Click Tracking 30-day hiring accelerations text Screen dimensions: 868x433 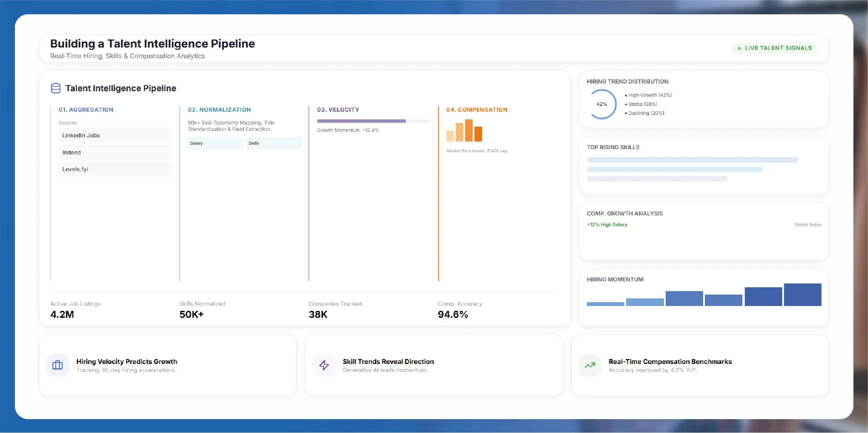(x=126, y=370)
